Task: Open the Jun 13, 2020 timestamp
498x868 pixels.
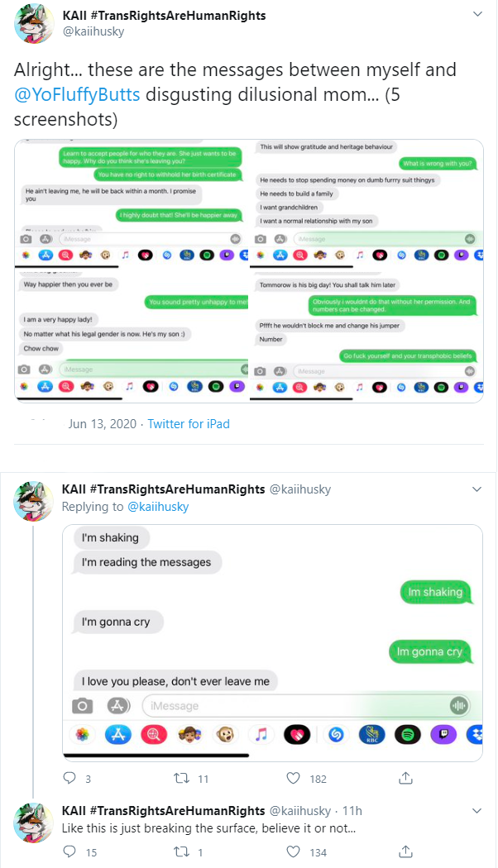Action: [103, 424]
